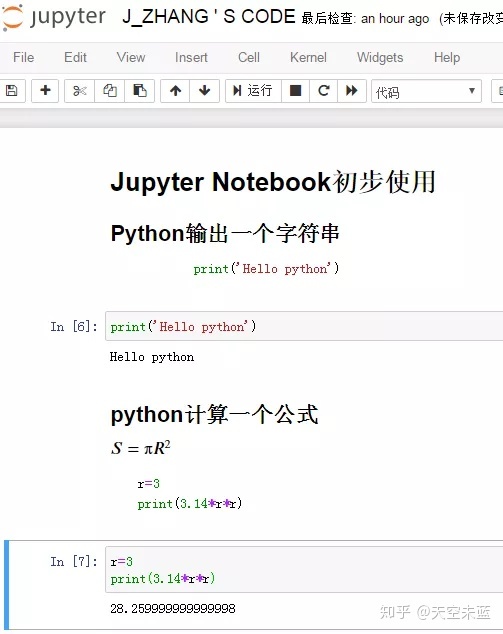503x634 pixels.
Task: Click the markdown r=3 code line
Action: click(x=148, y=484)
